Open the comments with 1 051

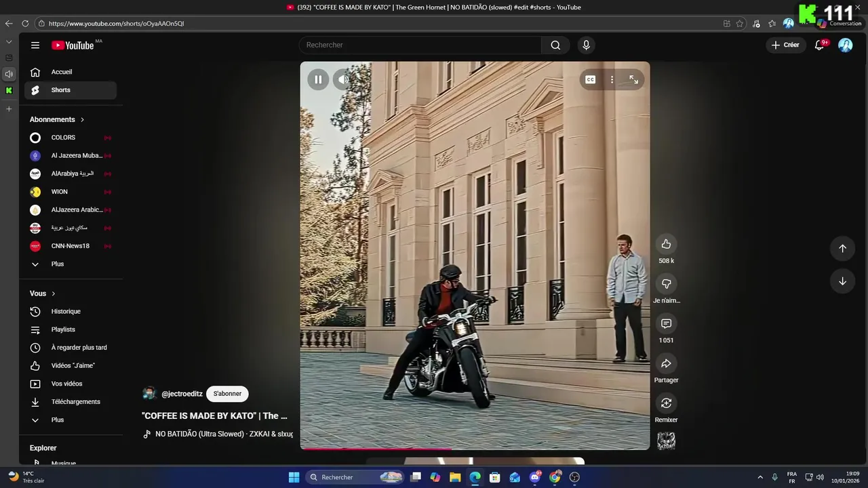click(x=666, y=323)
